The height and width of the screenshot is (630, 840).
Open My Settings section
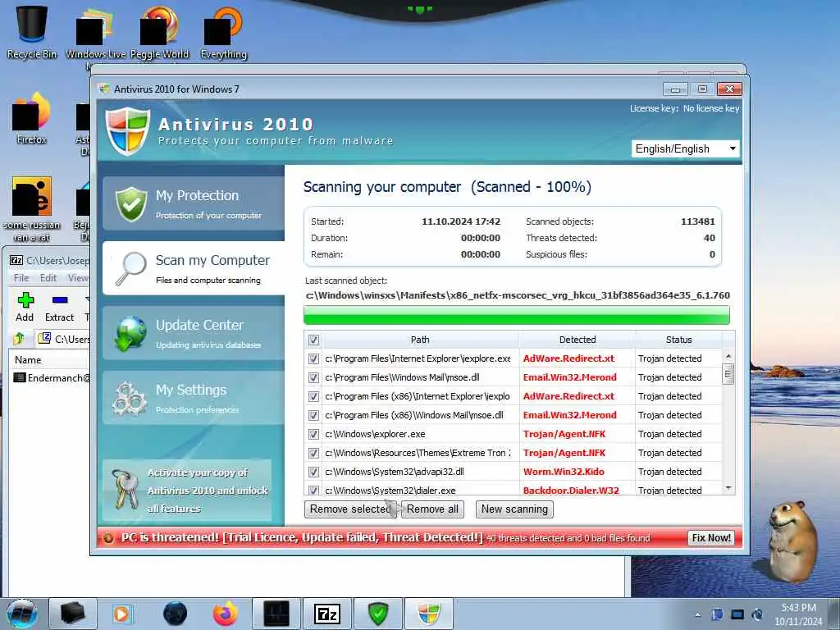pos(194,398)
